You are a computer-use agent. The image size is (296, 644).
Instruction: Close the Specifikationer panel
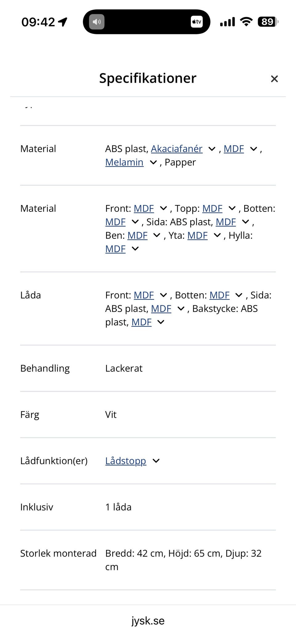[x=274, y=79]
